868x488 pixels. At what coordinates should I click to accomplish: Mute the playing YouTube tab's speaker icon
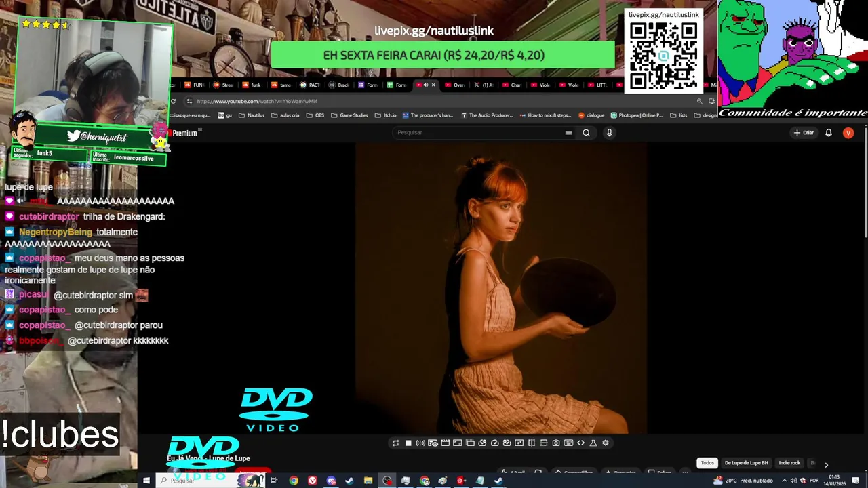pyautogui.click(x=426, y=85)
